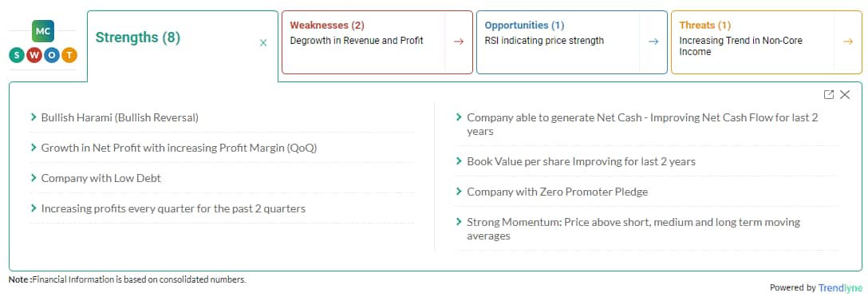Collapse the Strengths tab with its X icon
868x301 pixels.
pyautogui.click(x=263, y=42)
